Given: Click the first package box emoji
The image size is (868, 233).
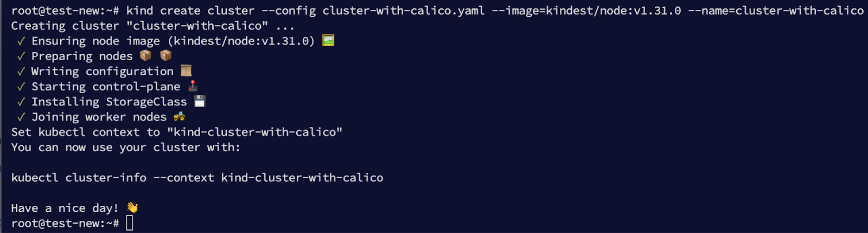Looking at the screenshot, I should (145, 55).
